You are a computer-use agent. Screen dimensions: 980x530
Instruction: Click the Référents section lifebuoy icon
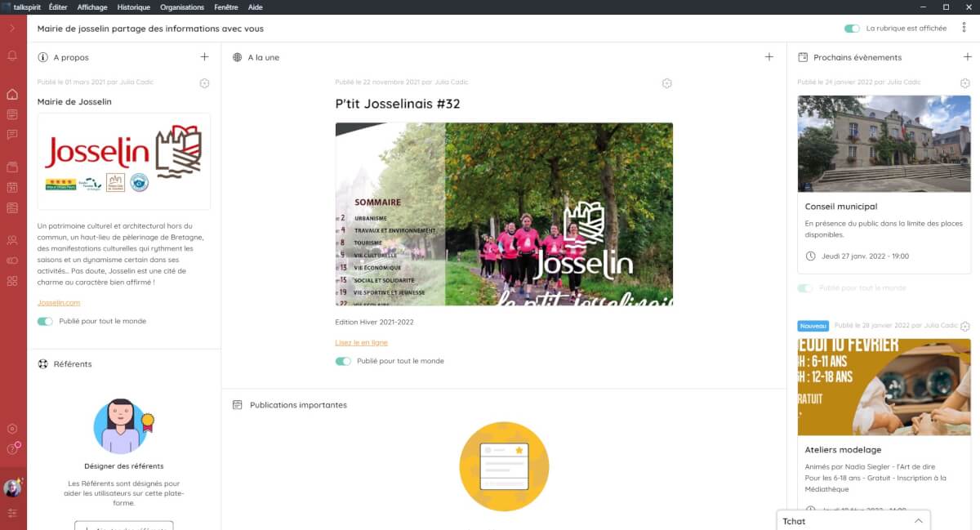click(43, 364)
